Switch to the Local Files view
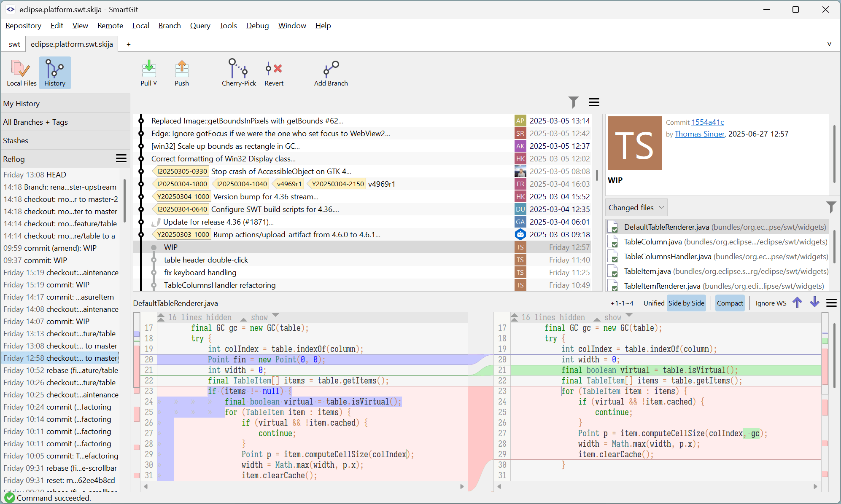Viewport: 841px width, 504px height. pos(20,72)
